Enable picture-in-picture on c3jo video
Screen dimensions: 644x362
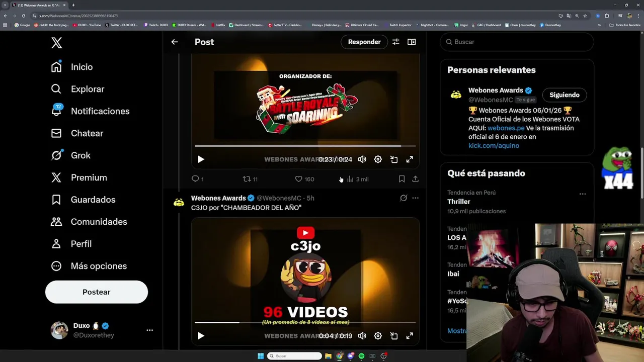pos(394,336)
